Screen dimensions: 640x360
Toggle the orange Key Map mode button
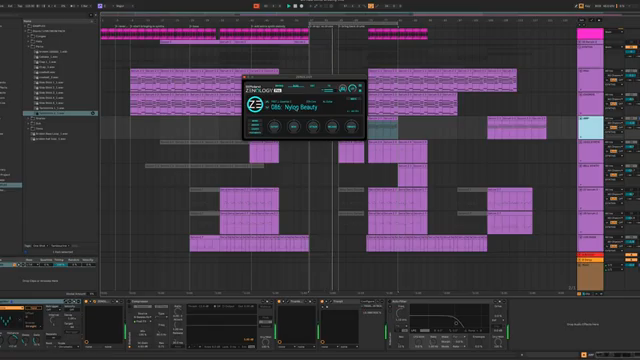[x=581, y=6]
